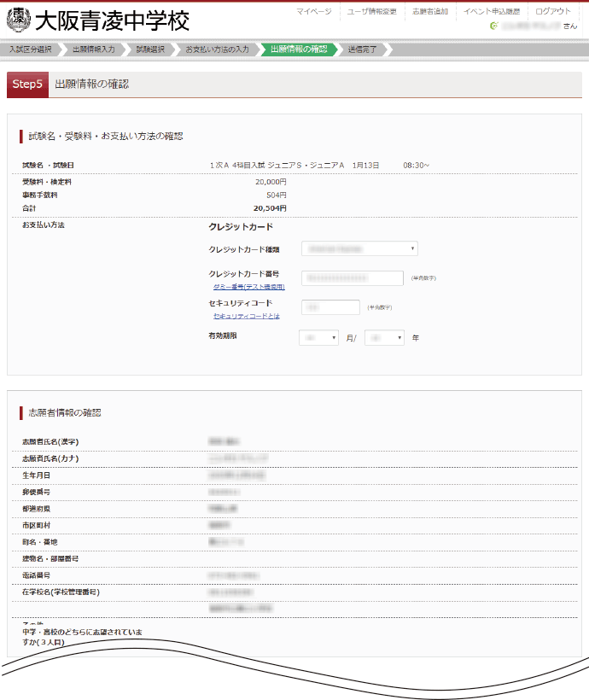The height and width of the screenshot is (700, 589).
Task: Click the 送信完了 step tab
Action: pyautogui.click(x=361, y=50)
